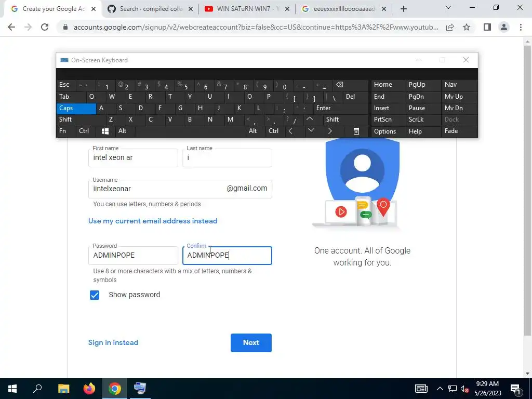Switch to the GitHub Search tab
The width and height of the screenshot is (532, 399).
point(151,9)
